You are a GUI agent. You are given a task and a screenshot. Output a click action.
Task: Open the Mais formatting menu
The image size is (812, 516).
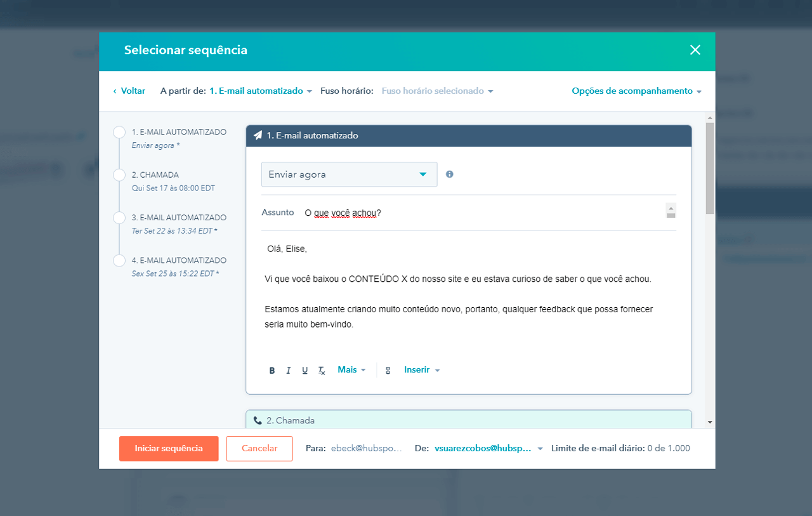[351, 369]
